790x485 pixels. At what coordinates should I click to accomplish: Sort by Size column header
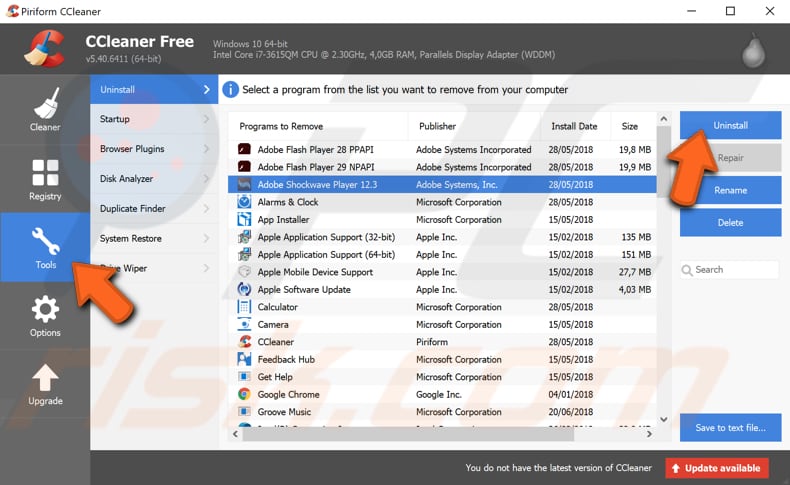633,126
